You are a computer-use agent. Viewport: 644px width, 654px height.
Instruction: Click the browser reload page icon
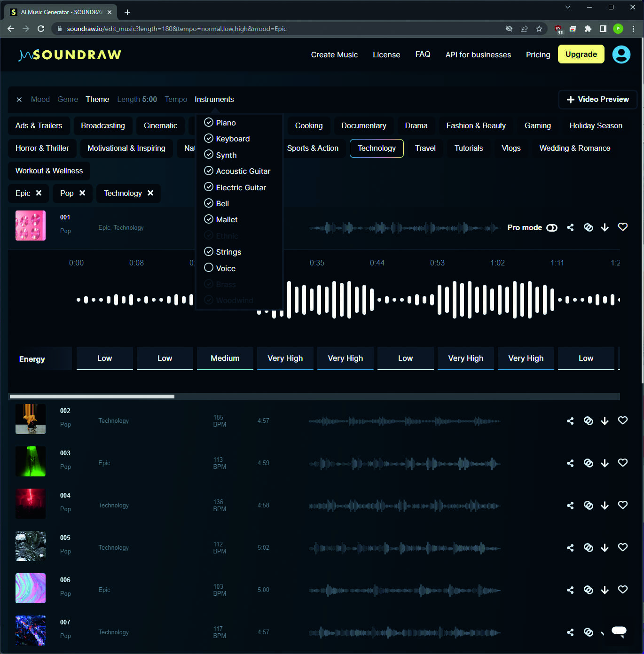(41, 29)
